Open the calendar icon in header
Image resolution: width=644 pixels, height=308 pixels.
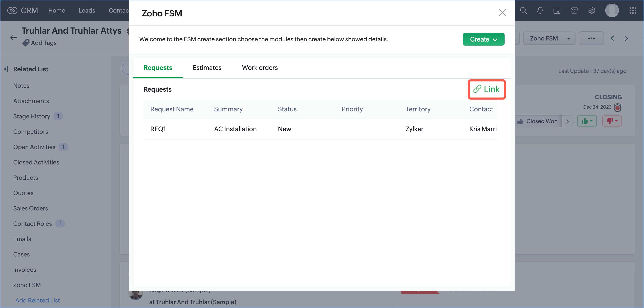tap(557, 10)
